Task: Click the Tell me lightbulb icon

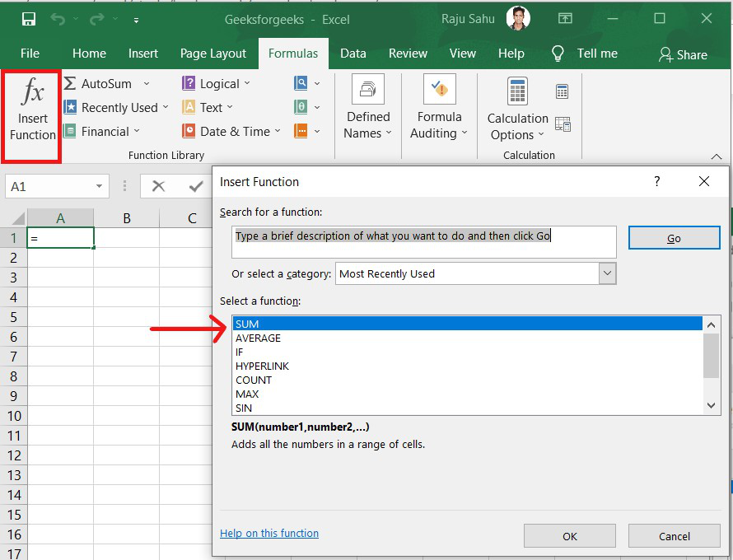Action: click(558, 54)
